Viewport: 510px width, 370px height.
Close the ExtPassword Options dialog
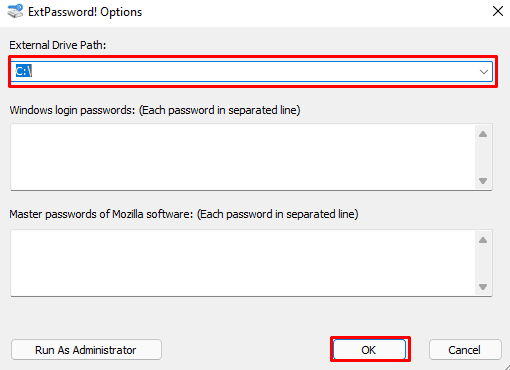coord(498,11)
